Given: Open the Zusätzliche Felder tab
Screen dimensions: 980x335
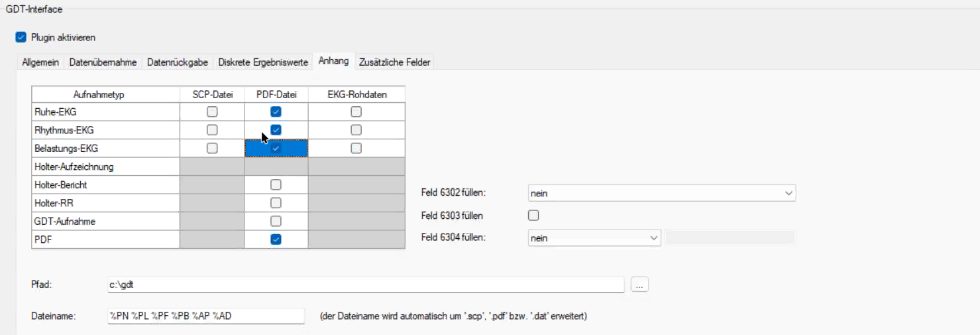Looking at the screenshot, I should pyautogui.click(x=394, y=62).
